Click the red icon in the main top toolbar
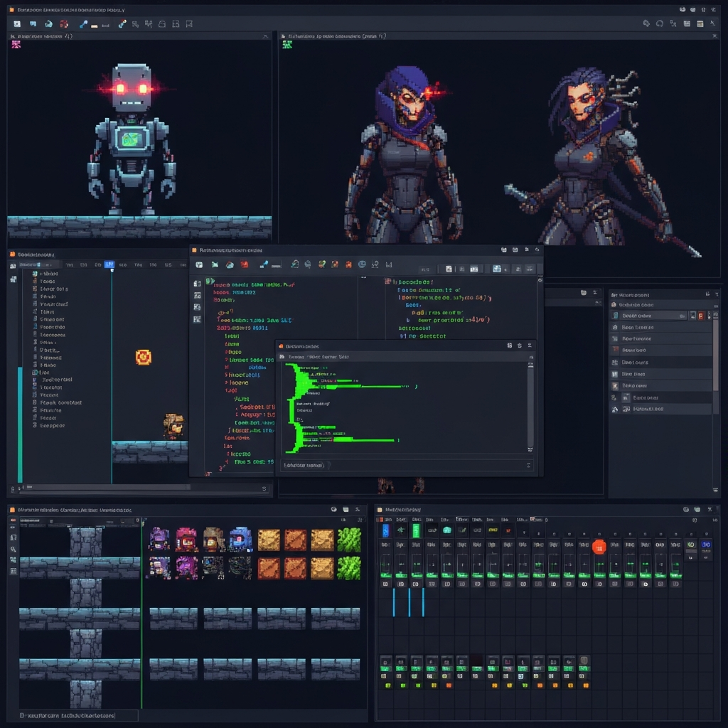728x728 pixels. [64, 23]
